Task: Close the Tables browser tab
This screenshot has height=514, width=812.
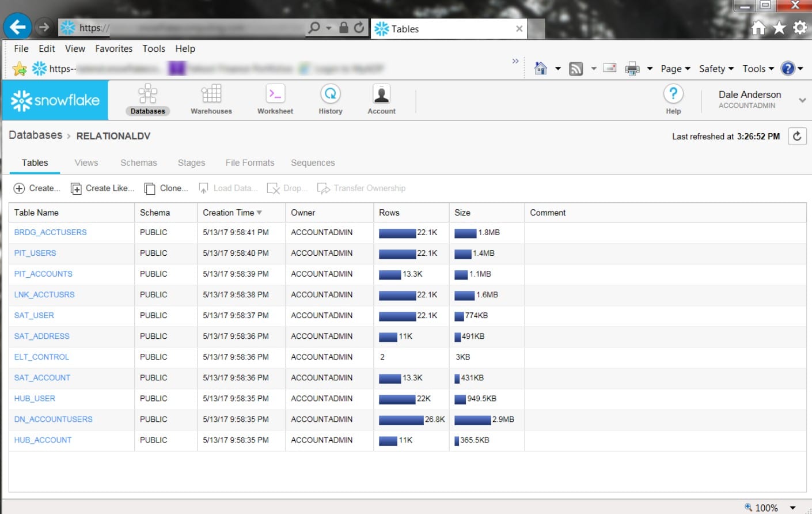Action: (x=519, y=29)
